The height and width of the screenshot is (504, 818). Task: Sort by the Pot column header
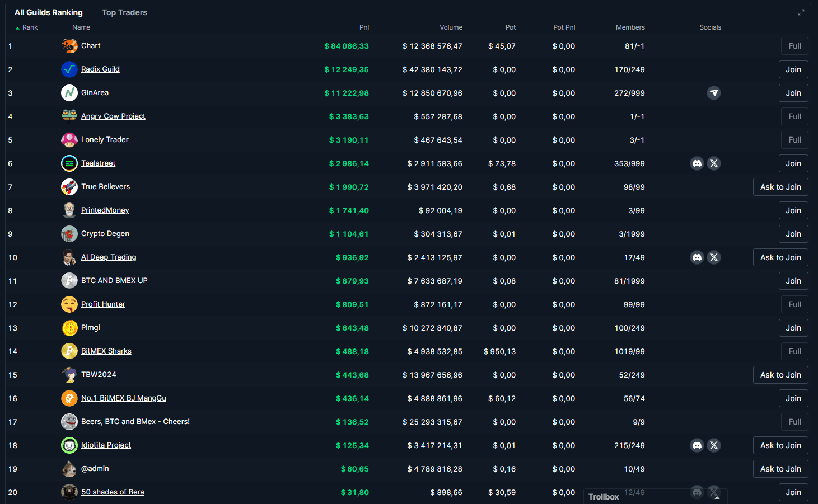511,27
